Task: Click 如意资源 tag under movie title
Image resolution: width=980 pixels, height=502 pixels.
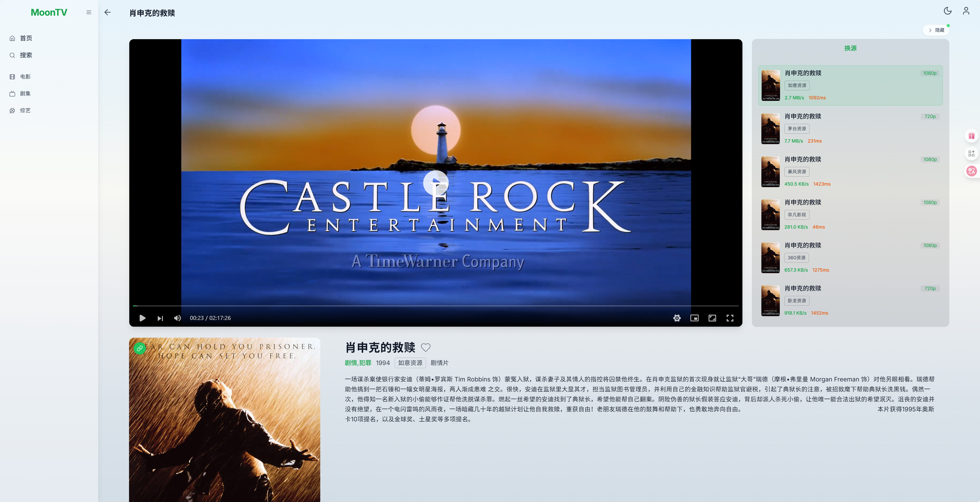Action: (x=410, y=363)
